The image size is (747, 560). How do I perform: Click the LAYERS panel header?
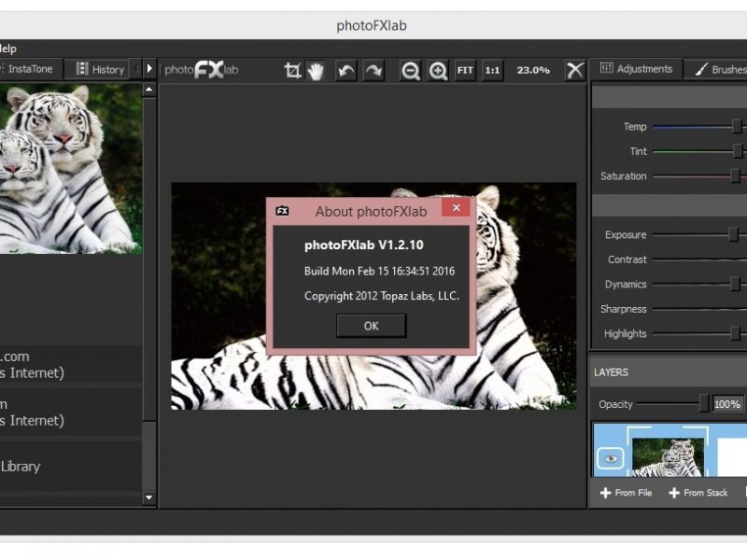tap(668, 372)
